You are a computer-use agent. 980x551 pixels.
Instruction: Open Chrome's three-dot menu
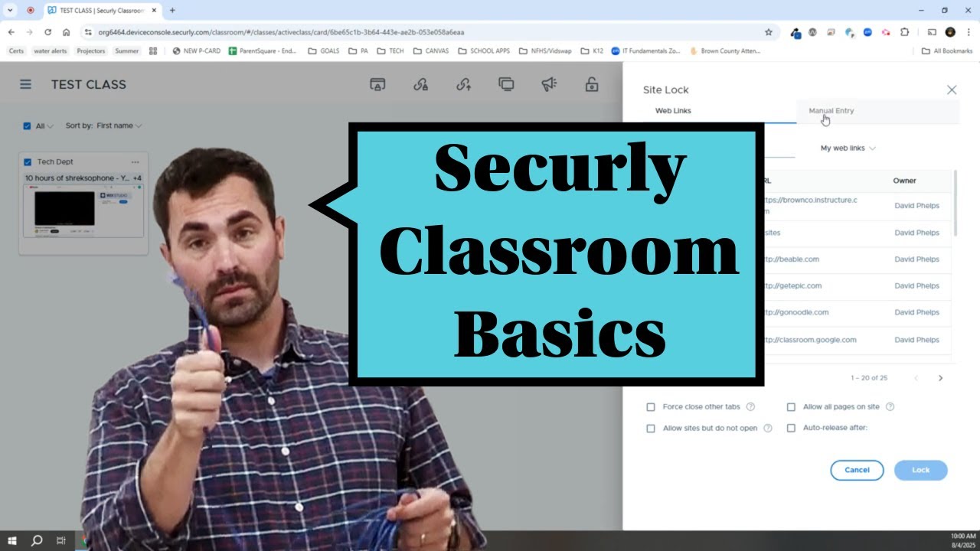click(968, 32)
